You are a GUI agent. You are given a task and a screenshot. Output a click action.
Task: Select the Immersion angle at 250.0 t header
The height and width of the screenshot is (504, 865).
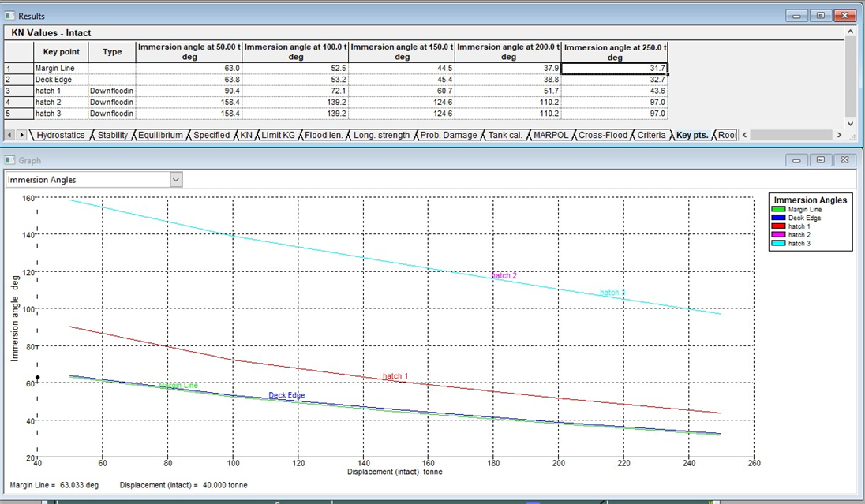point(615,52)
